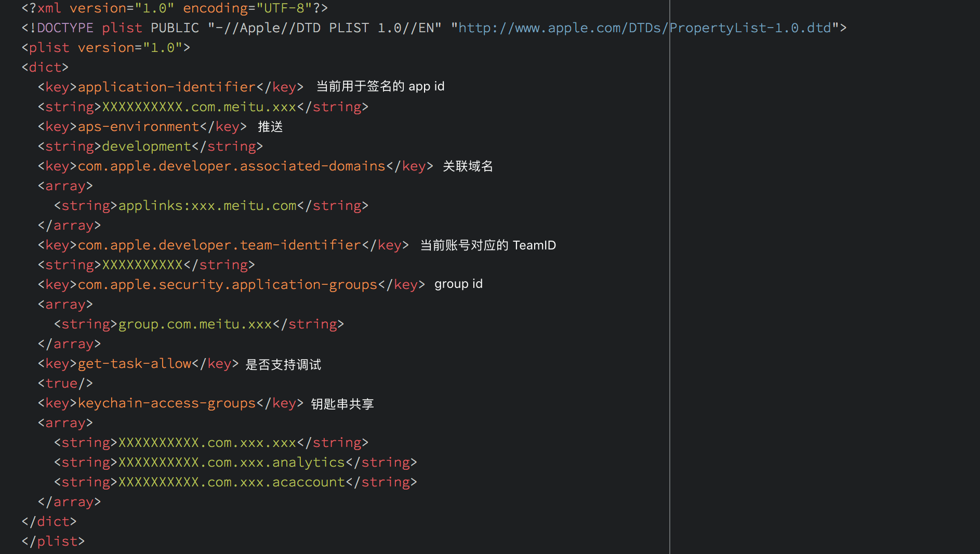The height and width of the screenshot is (554, 980).
Task: Click the XXXXXXXXXX.com.meitu.xxx string value
Action: [x=199, y=107]
